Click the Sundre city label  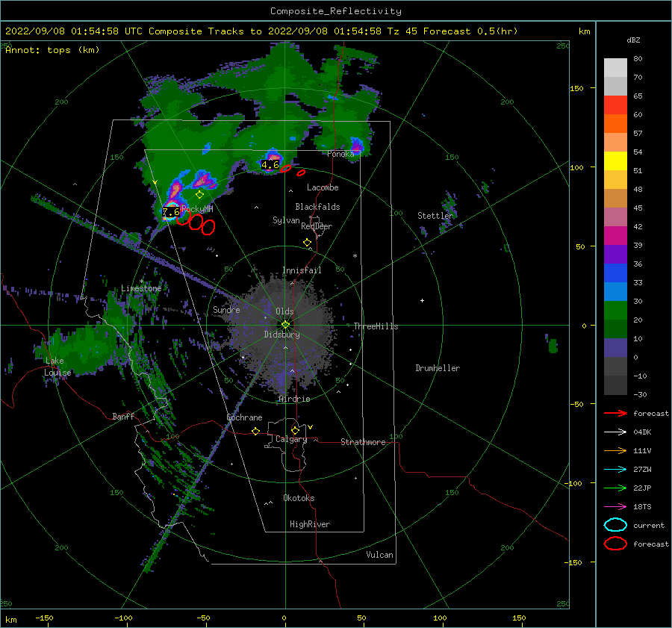tap(226, 310)
